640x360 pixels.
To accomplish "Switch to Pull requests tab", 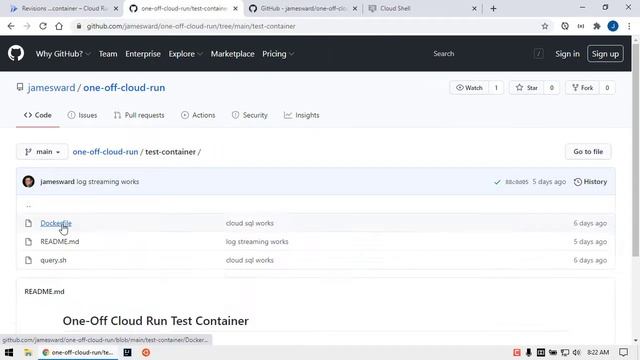I will pos(139,116).
